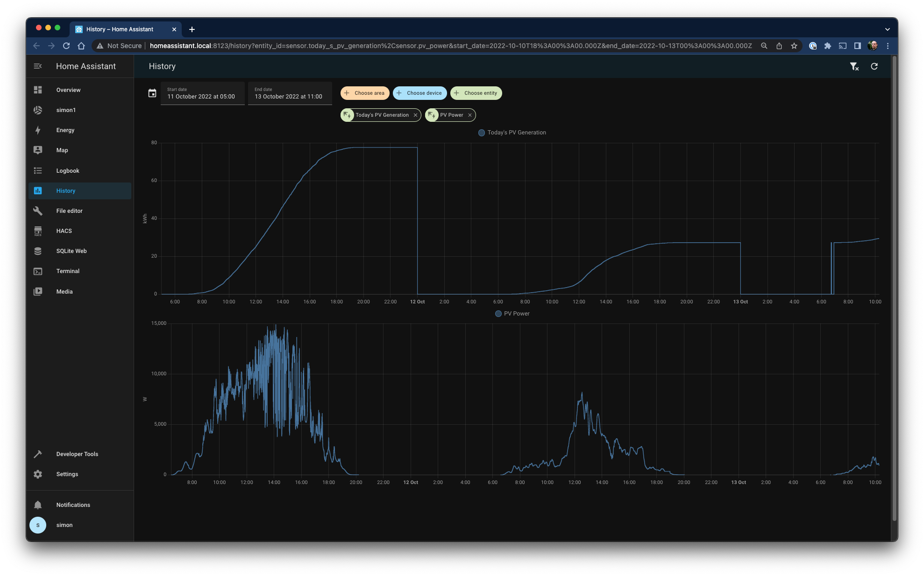Screen dimensions: 924x576
Task: Switch to the History – Home Assistant tab
Action: coord(119,29)
